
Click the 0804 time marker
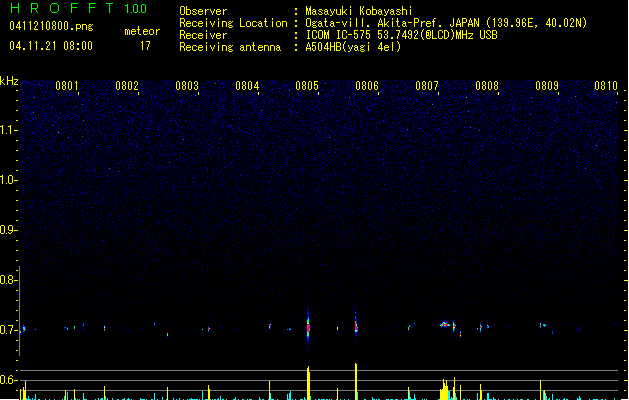coord(247,85)
